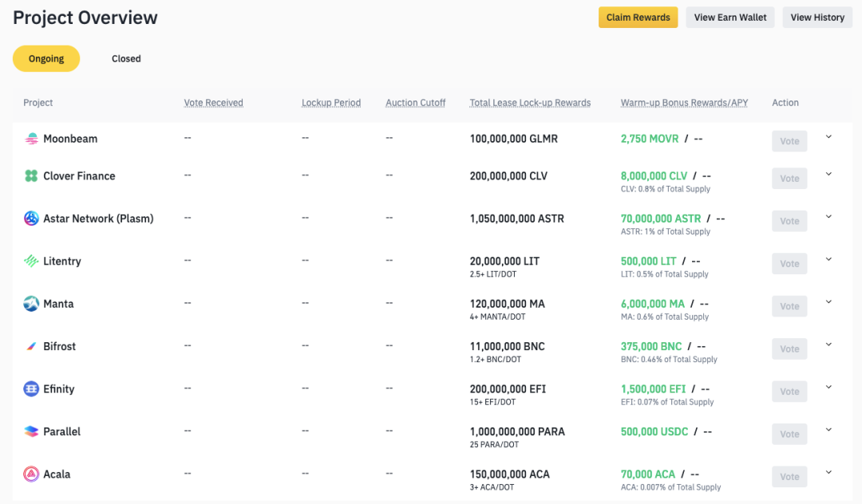Expand the Efinity row chevron
The image size is (862, 504).
tap(828, 387)
